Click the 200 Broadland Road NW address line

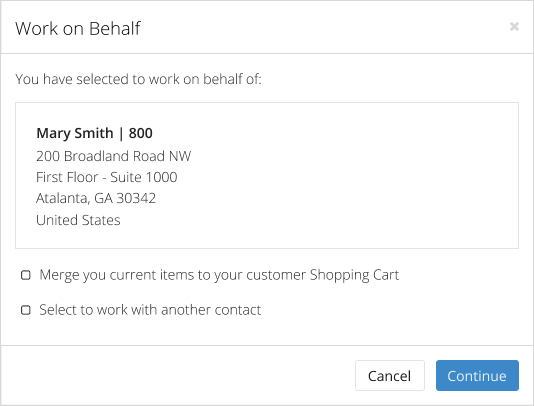[x=113, y=156]
